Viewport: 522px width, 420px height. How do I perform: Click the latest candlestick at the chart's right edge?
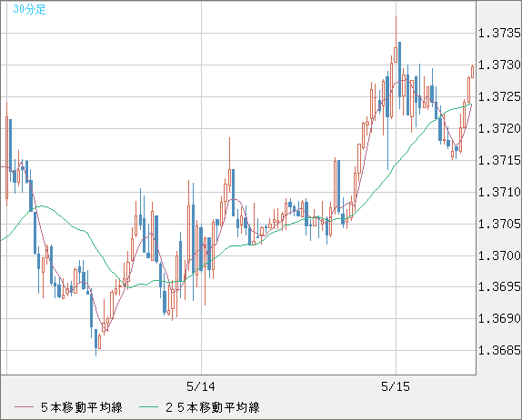point(472,72)
